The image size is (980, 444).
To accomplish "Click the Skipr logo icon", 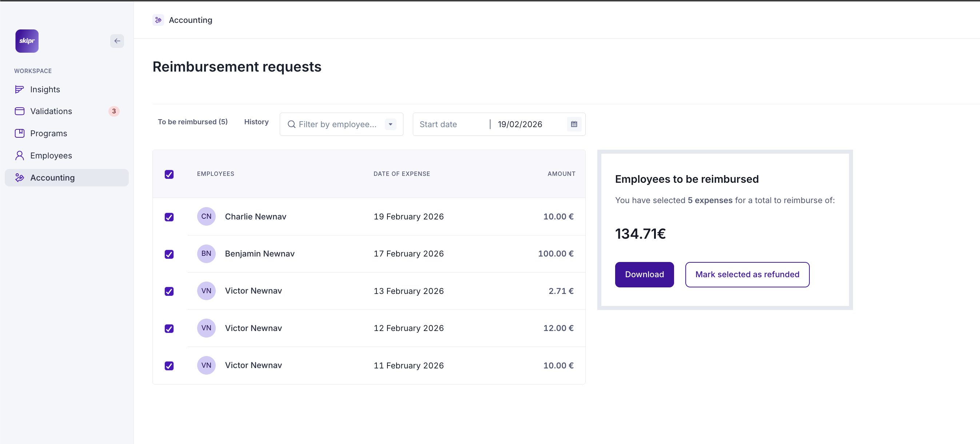I will (27, 41).
